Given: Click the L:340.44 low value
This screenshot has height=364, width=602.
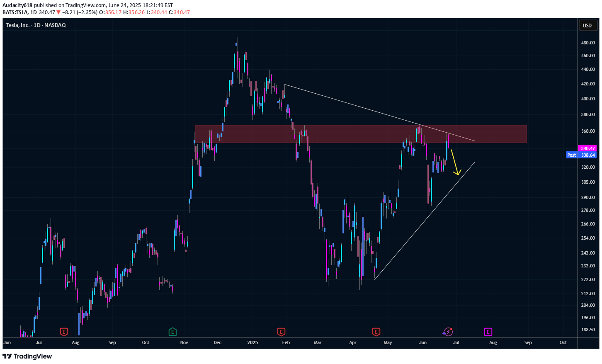Looking at the screenshot, I should click(x=157, y=12).
